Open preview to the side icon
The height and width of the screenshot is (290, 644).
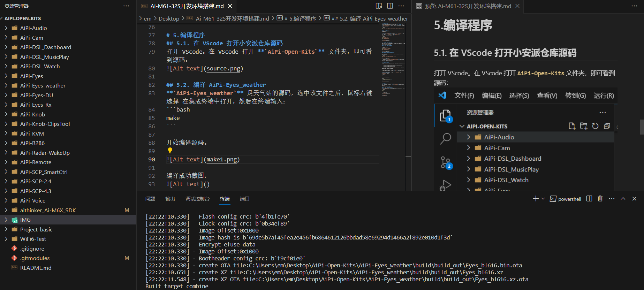point(379,6)
